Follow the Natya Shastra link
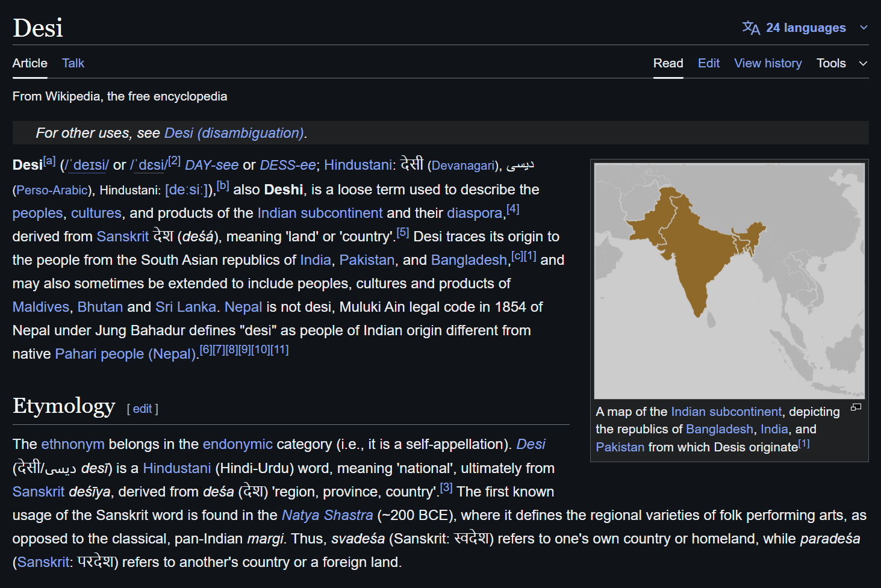This screenshot has height=588, width=881. (328, 515)
